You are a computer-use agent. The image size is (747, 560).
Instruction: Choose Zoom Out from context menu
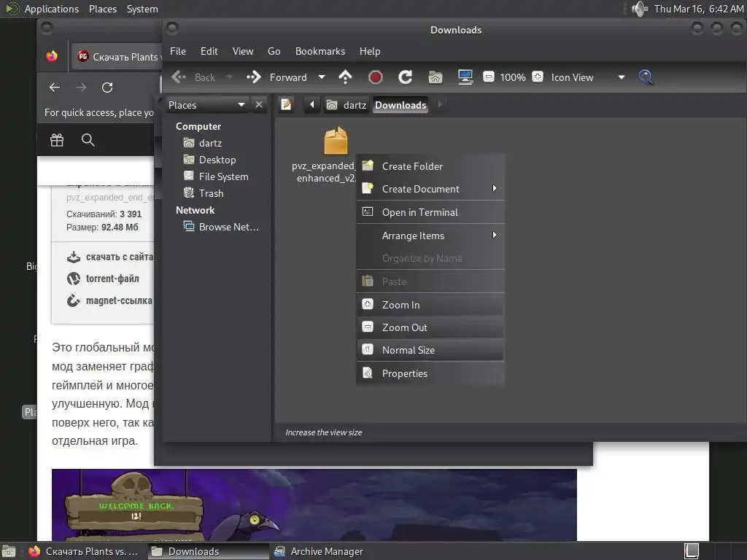pyautogui.click(x=430, y=327)
